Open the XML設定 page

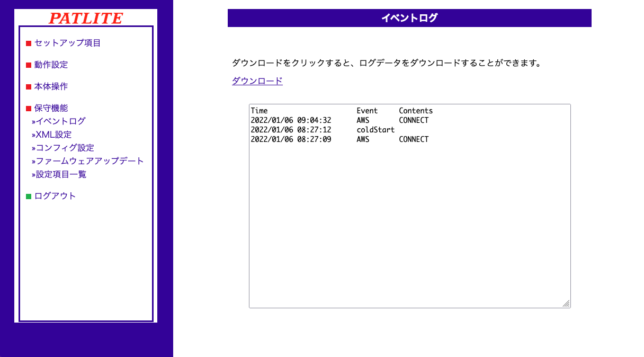coord(53,135)
